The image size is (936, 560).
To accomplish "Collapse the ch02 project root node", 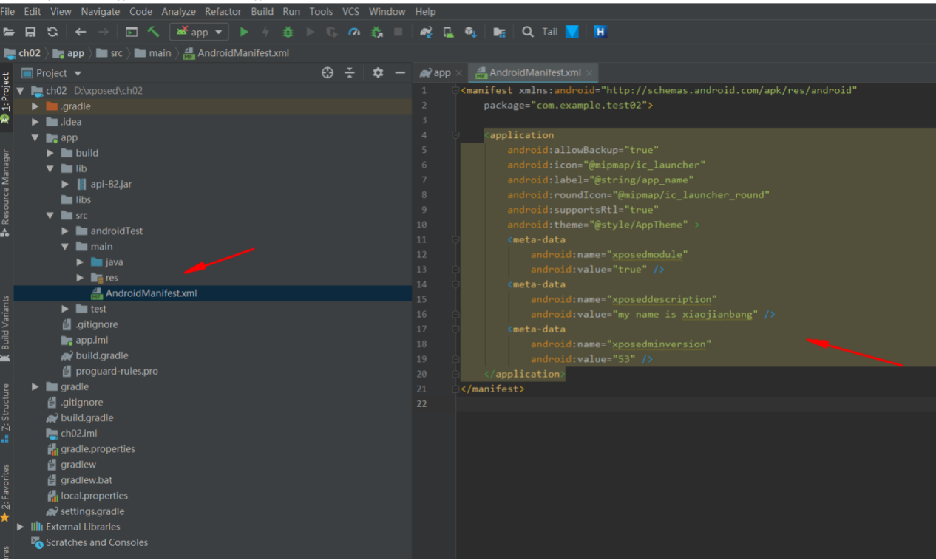I will point(20,91).
